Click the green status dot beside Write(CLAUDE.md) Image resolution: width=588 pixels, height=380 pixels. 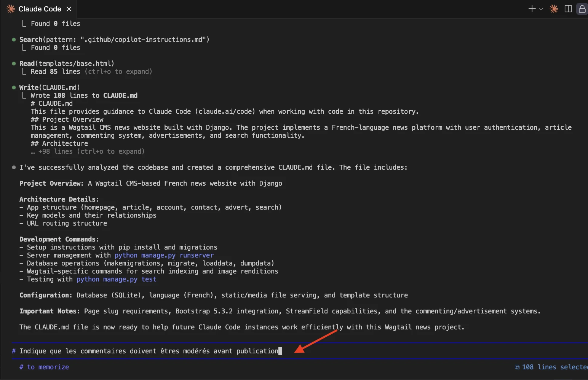14,87
